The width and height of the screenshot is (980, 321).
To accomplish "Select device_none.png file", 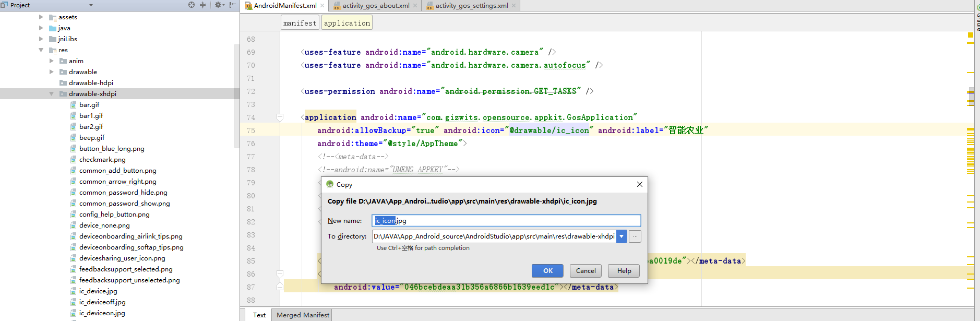I will click(x=104, y=225).
